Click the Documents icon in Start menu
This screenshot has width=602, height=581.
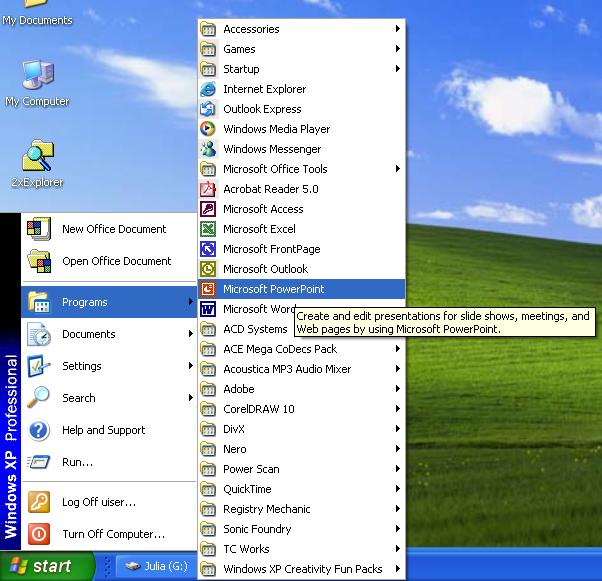point(39,334)
